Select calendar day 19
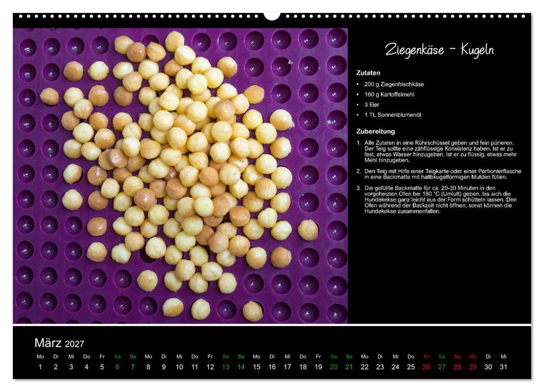 click(318, 367)
